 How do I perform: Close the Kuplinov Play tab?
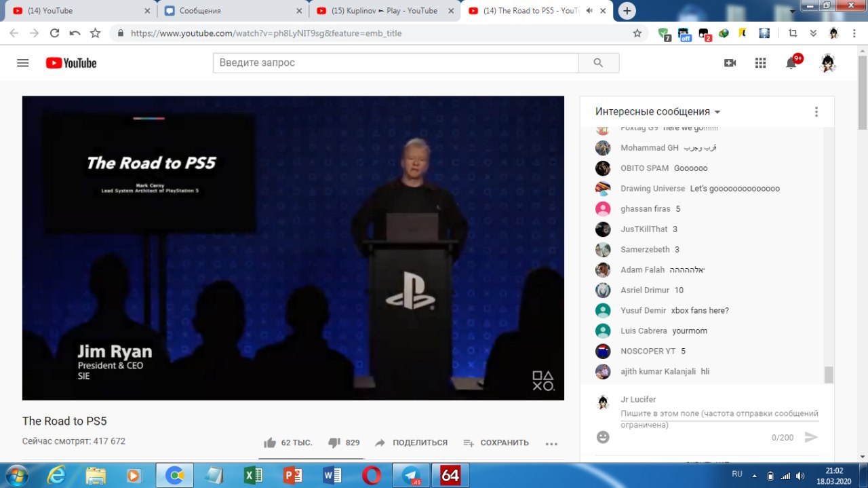coord(450,11)
